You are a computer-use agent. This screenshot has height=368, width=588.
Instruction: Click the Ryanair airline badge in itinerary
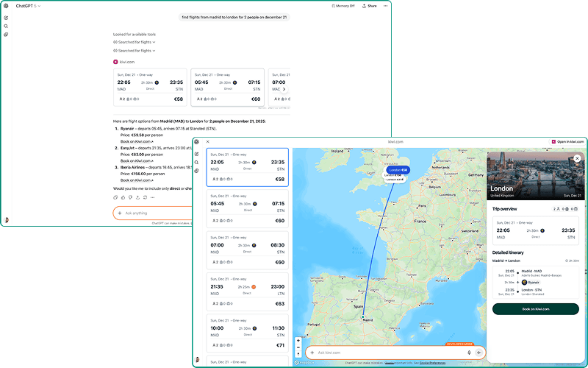531,283
